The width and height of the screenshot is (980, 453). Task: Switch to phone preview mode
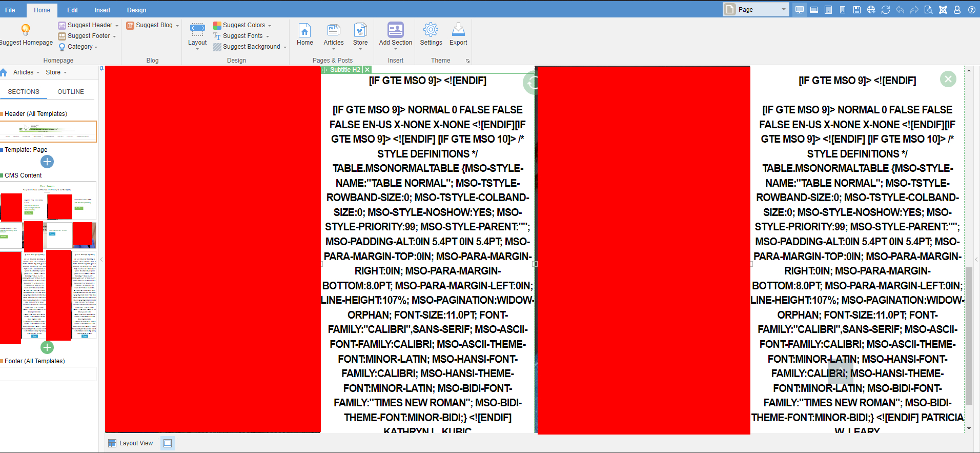pos(843,10)
